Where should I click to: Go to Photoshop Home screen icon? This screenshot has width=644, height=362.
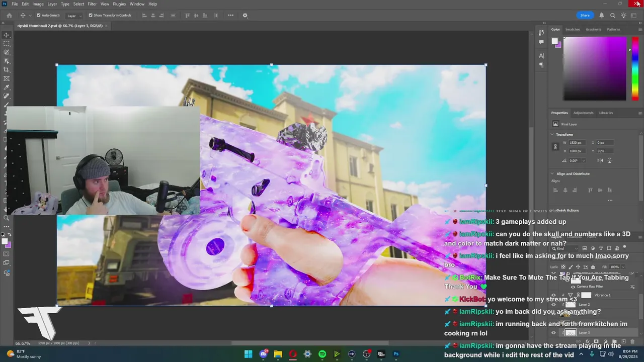click(x=9, y=15)
